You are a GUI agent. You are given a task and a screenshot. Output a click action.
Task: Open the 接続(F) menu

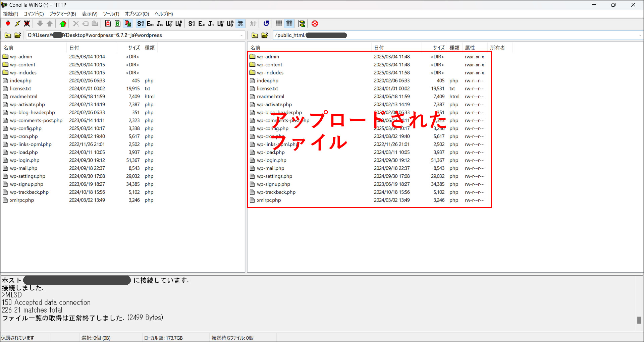click(x=10, y=14)
